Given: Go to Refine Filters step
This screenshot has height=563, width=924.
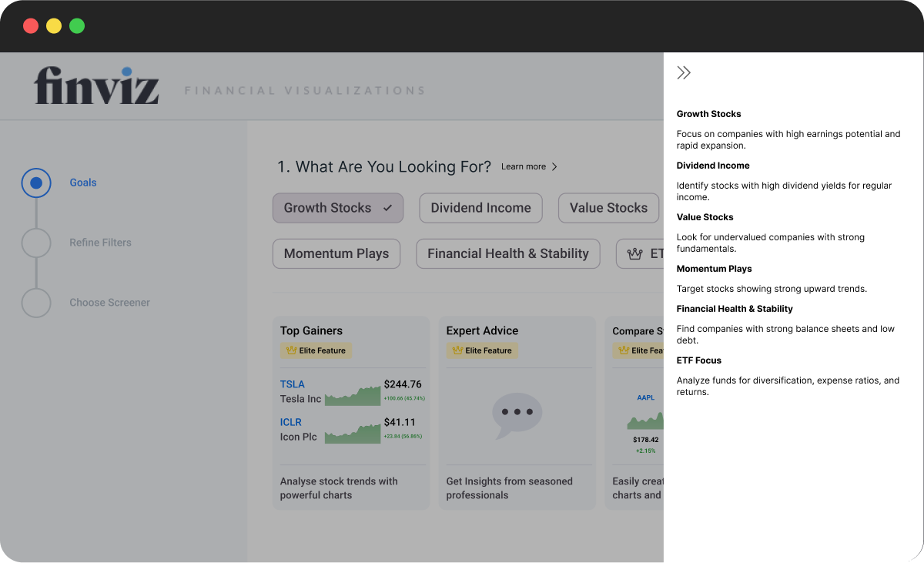Looking at the screenshot, I should point(100,243).
